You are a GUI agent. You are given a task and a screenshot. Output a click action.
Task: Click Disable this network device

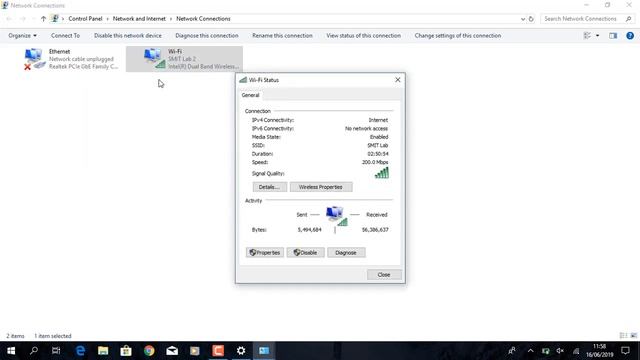(x=128, y=36)
